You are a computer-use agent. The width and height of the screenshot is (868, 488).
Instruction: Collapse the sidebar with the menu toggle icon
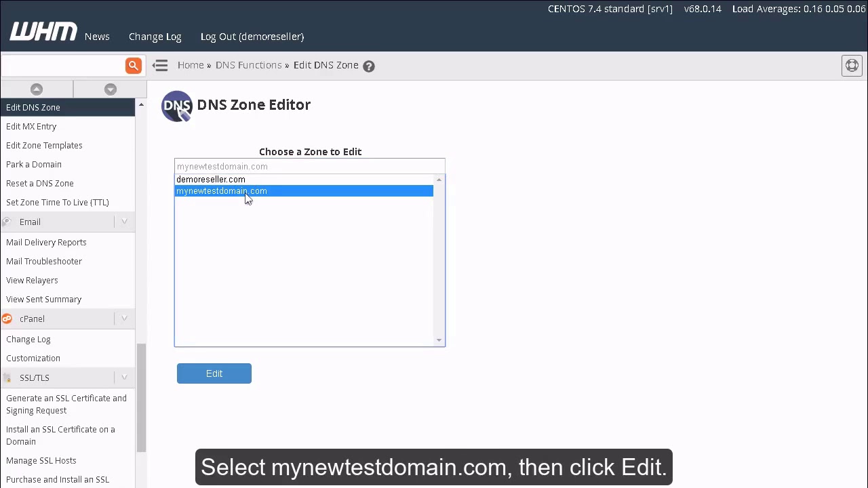pos(160,65)
